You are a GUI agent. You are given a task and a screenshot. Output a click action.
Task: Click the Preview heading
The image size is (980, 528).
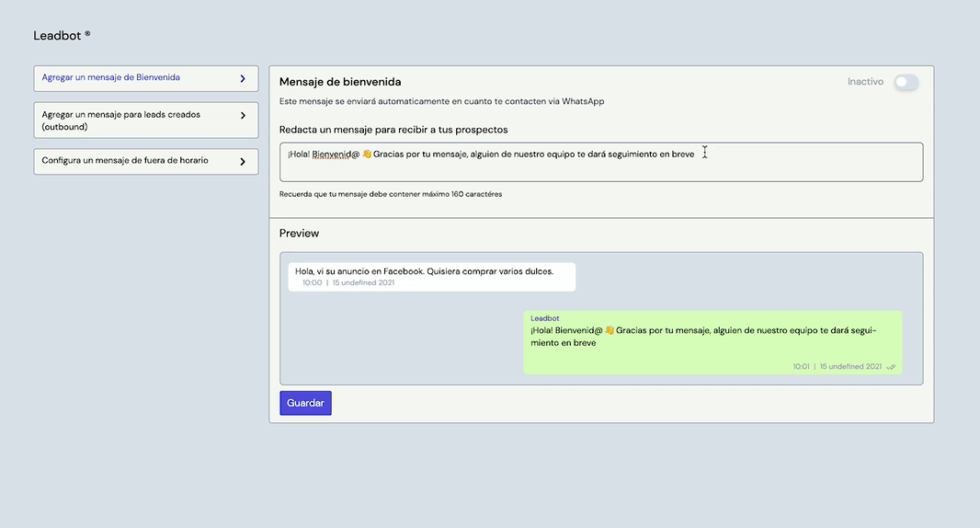coord(299,234)
